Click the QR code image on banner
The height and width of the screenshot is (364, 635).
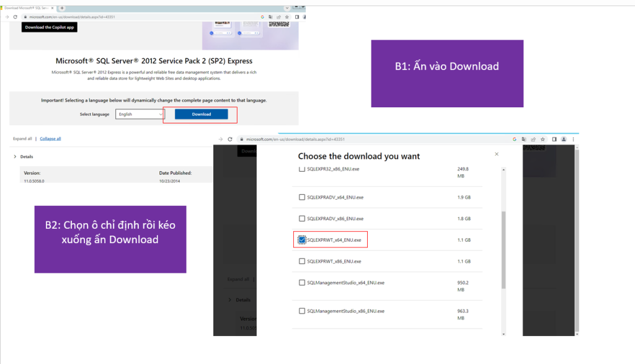click(x=279, y=24)
